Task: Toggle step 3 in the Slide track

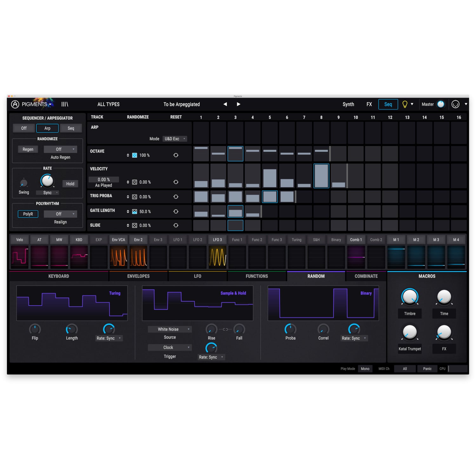Action: click(x=235, y=225)
